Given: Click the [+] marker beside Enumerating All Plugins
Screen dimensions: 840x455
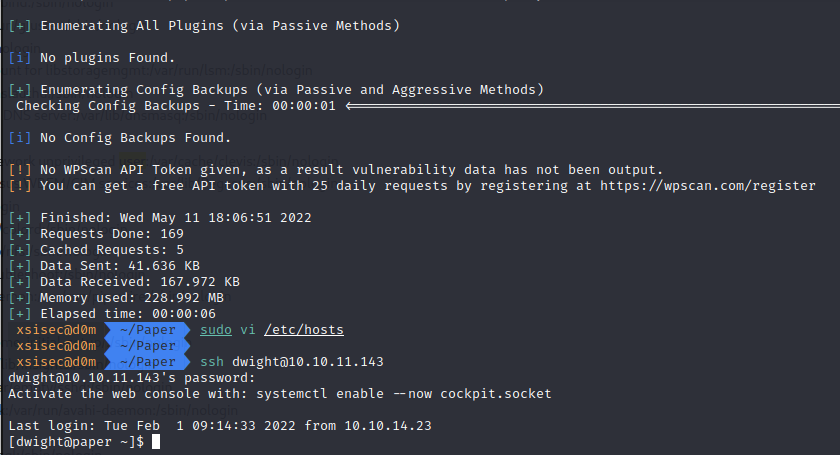Looking at the screenshot, I should pyautogui.click(x=20, y=26).
